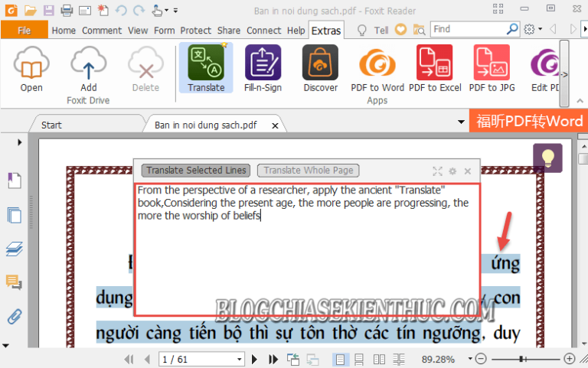588x368 pixels.
Task: Click Translate Selected Lines button
Action: (x=196, y=170)
